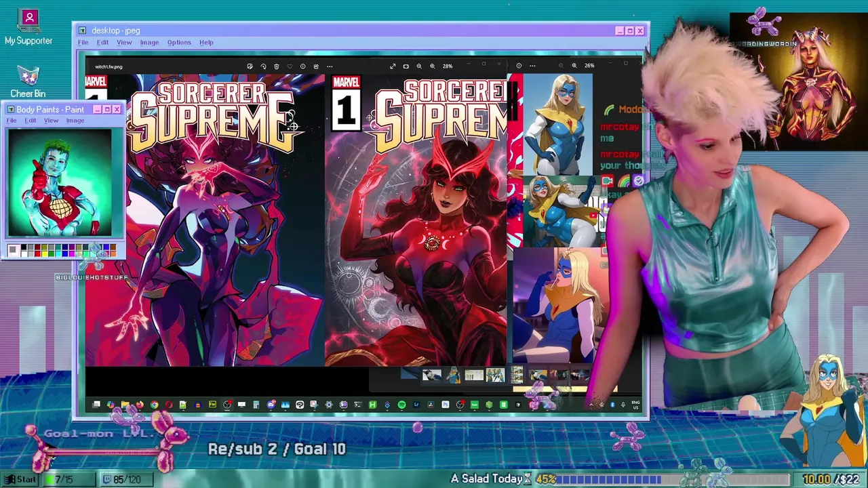Screen dimensions: 868x488
Task: Click ENG language indicator in tray
Action: (x=635, y=405)
